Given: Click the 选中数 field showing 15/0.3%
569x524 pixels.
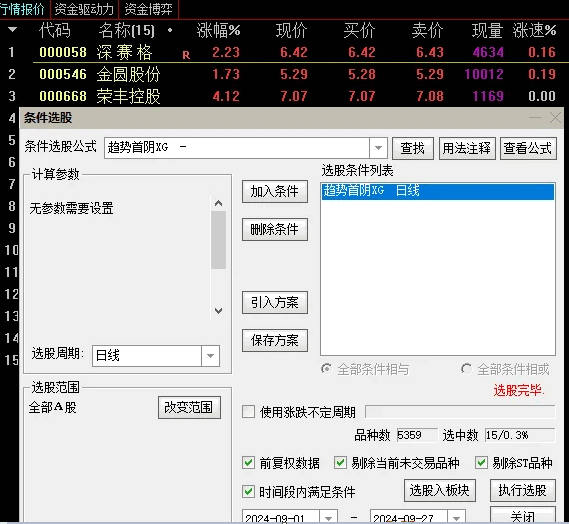Looking at the screenshot, I should [520, 435].
